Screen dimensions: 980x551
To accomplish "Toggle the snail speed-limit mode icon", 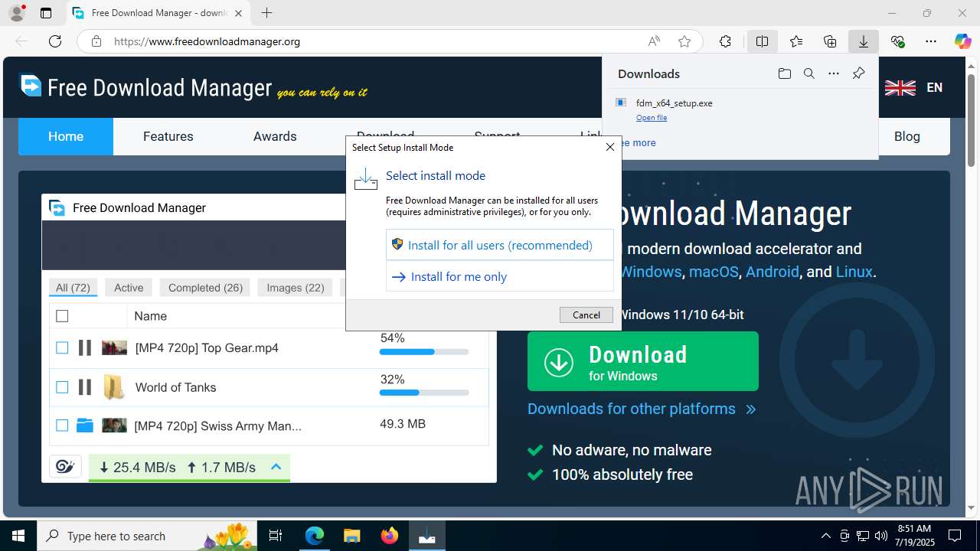I will (x=65, y=467).
